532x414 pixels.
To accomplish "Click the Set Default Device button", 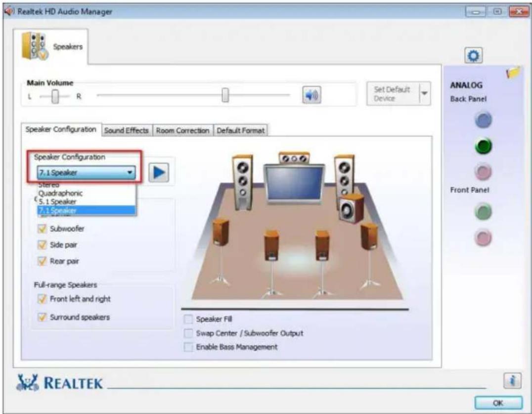I will (393, 93).
